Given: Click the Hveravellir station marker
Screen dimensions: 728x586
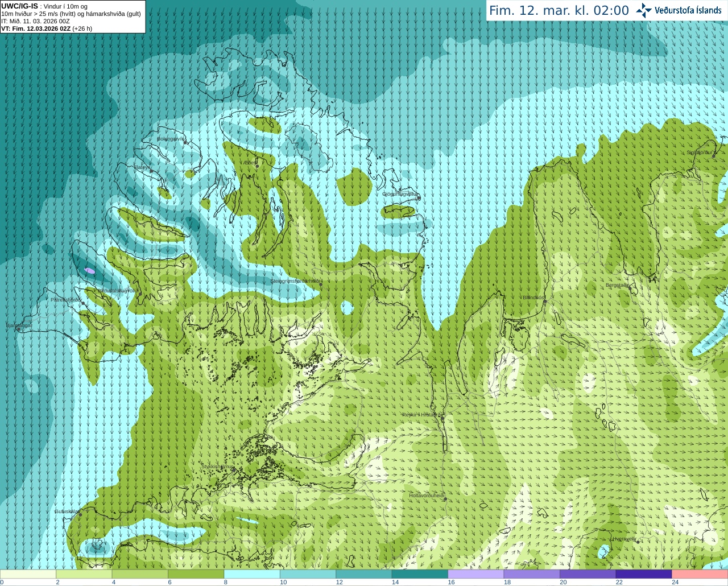Looking at the screenshot, I should click(638, 541).
